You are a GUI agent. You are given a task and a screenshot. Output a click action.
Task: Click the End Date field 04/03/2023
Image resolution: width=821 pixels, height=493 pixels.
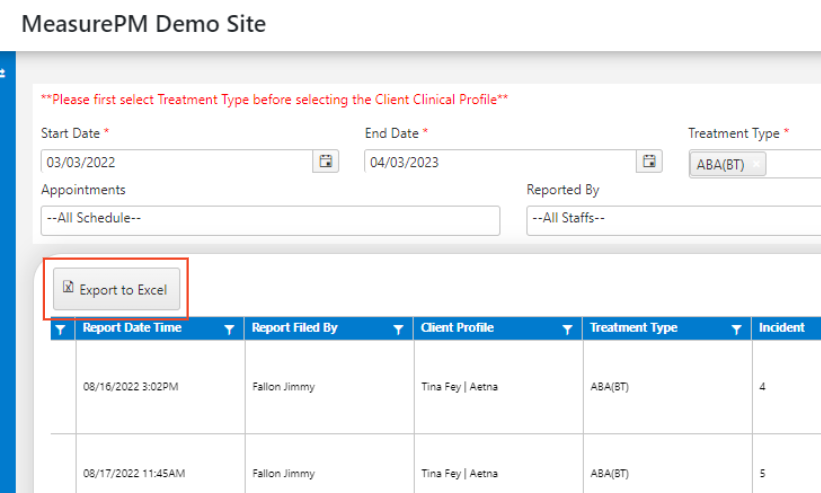coord(501,162)
